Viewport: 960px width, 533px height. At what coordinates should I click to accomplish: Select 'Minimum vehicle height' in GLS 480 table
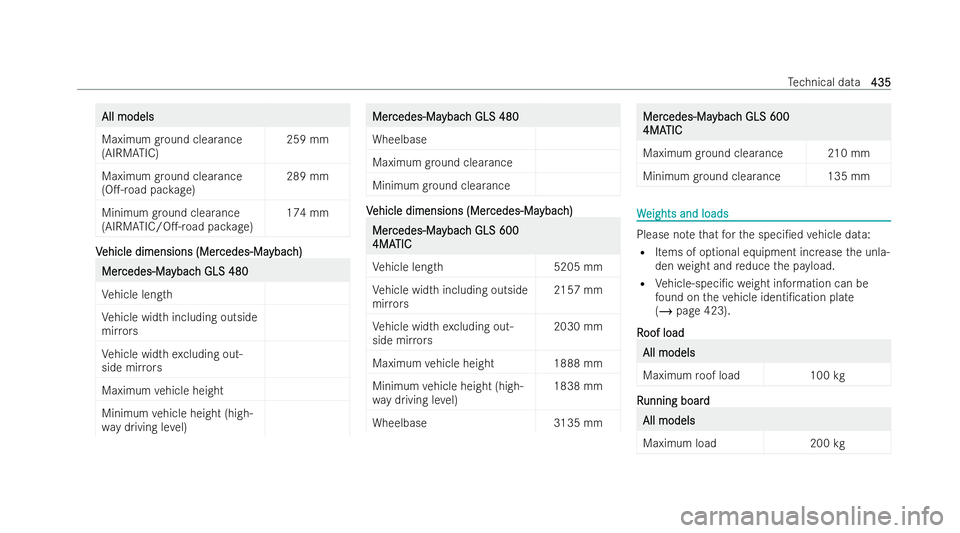pos(177,420)
